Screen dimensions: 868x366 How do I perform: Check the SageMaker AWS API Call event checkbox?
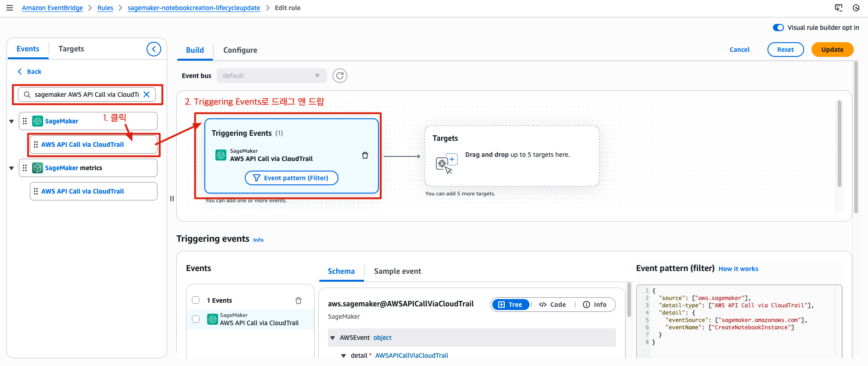click(x=196, y=319)
